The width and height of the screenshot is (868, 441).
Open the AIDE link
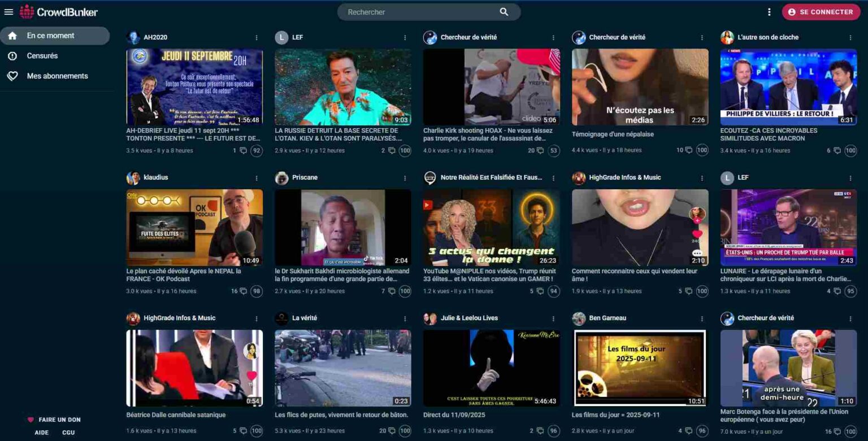click(40, 432)
